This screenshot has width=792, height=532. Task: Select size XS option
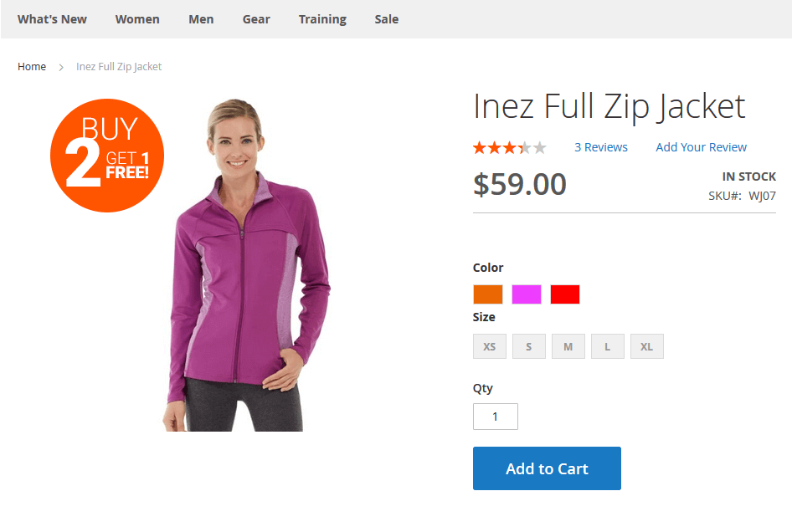(x=490, y=346)
